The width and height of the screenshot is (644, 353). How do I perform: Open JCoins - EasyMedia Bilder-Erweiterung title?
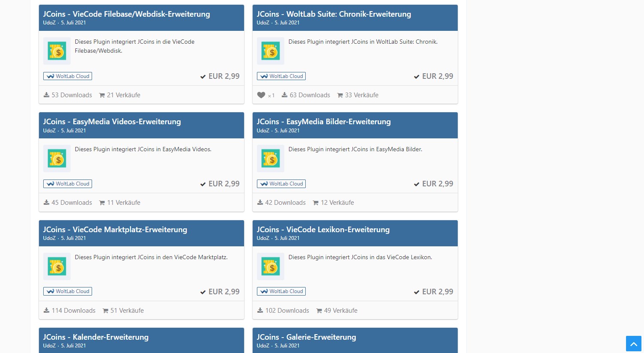pos(323,122)
